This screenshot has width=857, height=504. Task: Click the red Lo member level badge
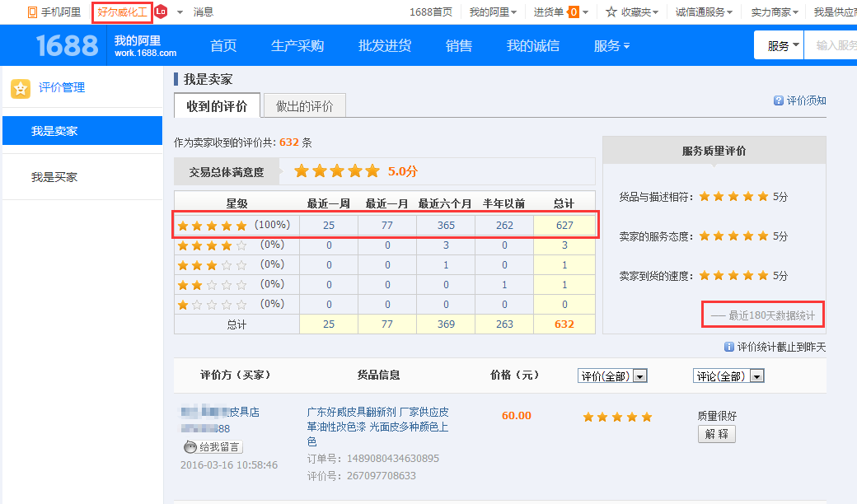[161, 12]
